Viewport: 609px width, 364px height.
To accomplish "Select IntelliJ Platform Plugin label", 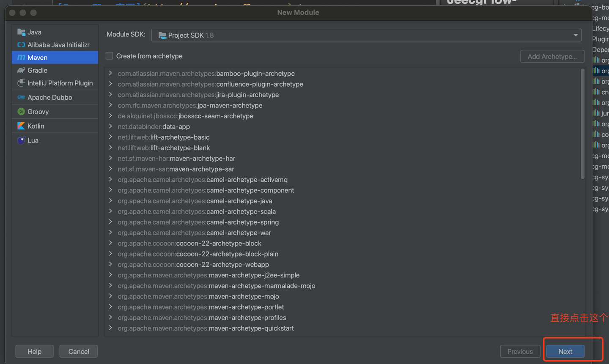I will tap(60, 83).
